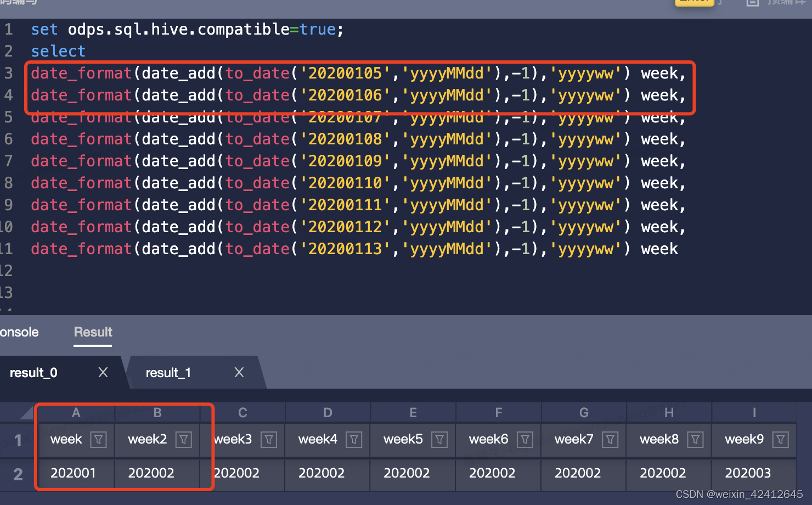812x505 pixels.
Task: Click 202002 cell under week5
Action: coord(413,474)
